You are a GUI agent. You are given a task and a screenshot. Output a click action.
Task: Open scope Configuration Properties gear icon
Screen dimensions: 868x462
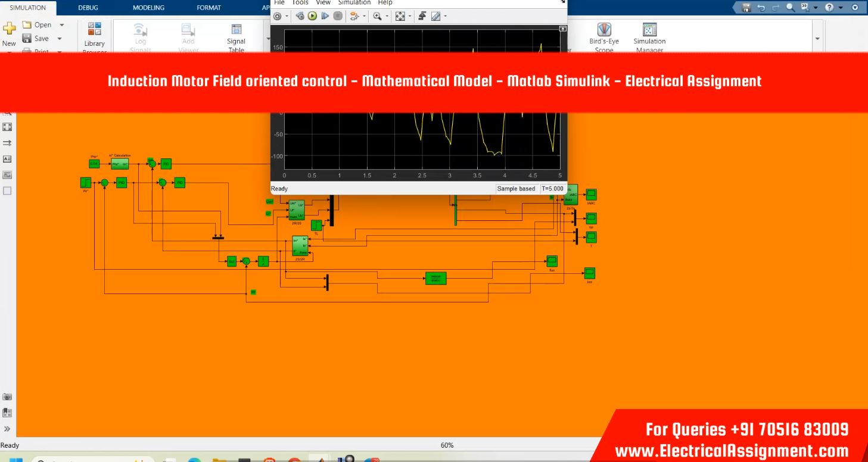click(x=277, y=16)
